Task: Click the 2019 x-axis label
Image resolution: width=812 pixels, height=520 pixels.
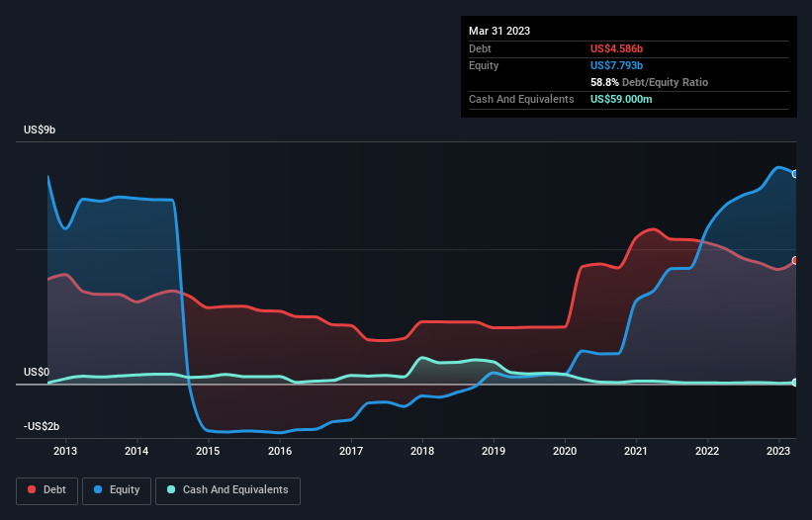Action: [x=494, y=451]
